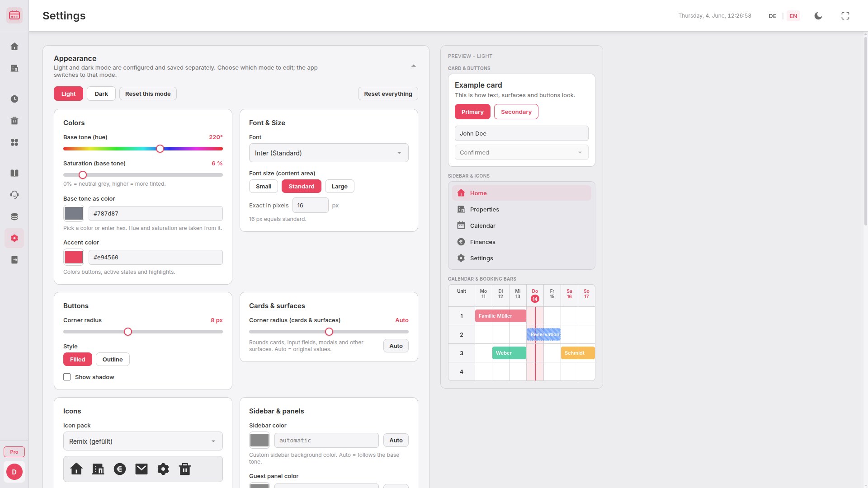Switch language to DE
The image size is (868, 488).
pos(773,16)
